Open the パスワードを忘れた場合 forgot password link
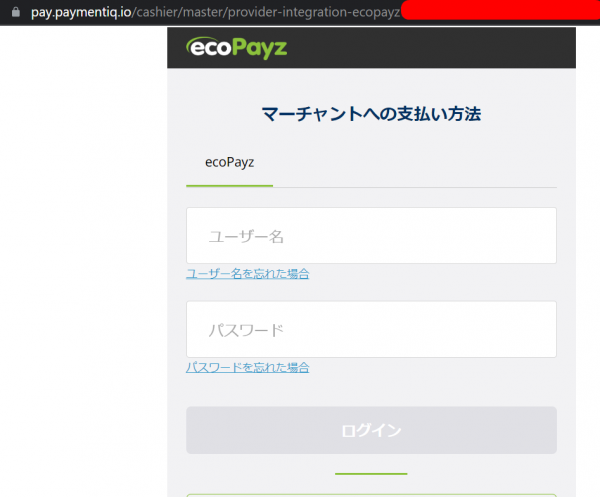The width and height of the screenshot is (600, 497). click(248, 367)
